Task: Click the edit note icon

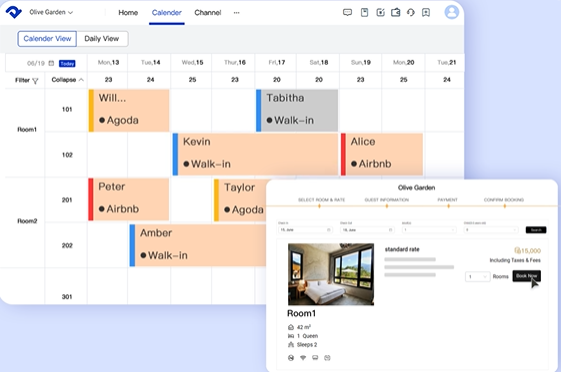Action: click(x=380, y=13)
